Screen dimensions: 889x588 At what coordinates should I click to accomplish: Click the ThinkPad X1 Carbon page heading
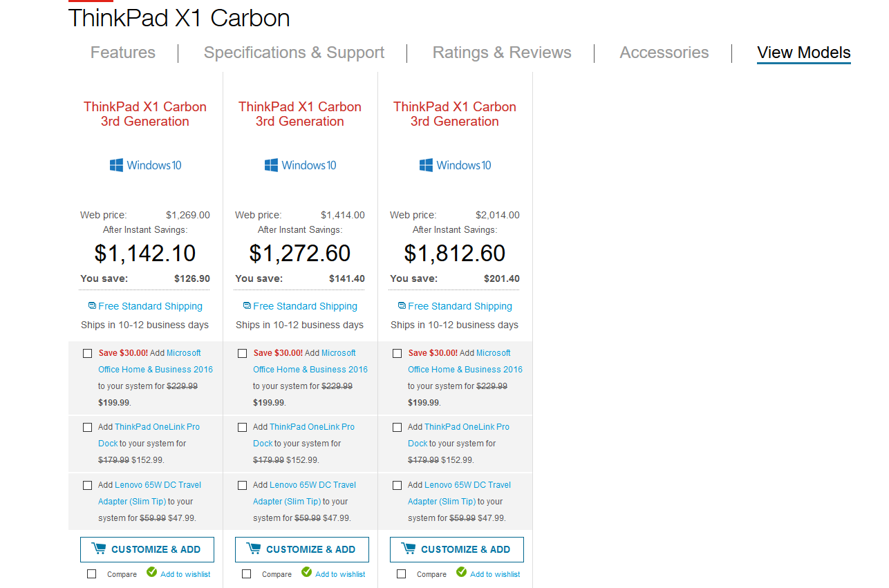[x=179, y=18]
